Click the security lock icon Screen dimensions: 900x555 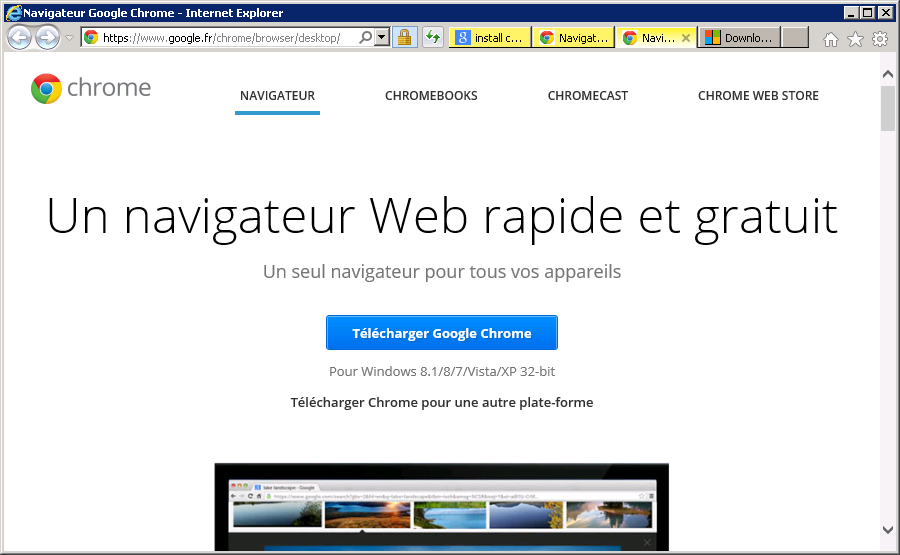(x=405, y=38)
